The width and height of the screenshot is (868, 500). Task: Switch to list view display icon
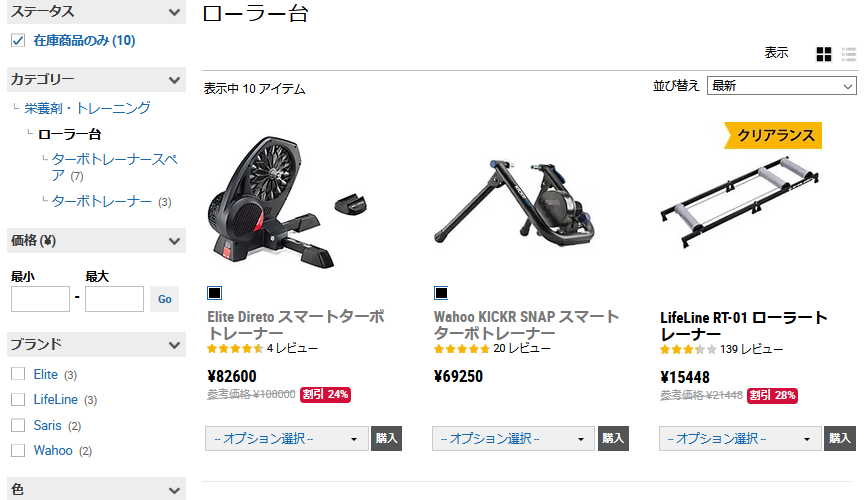click(849, 54)
